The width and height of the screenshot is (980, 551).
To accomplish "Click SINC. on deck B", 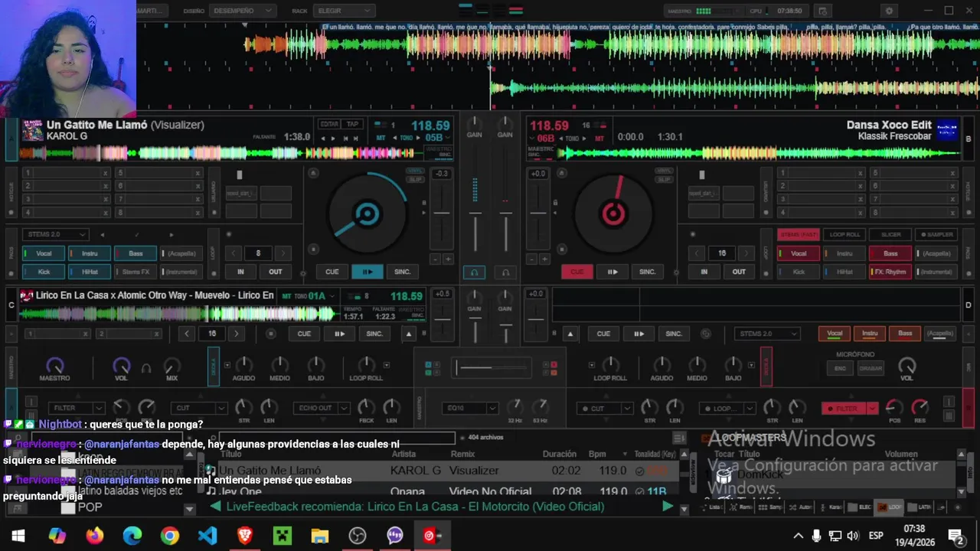I will (647, 272).
